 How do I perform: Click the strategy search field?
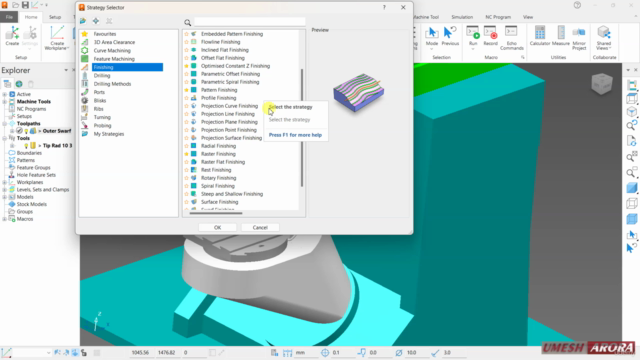pos(249,22)
